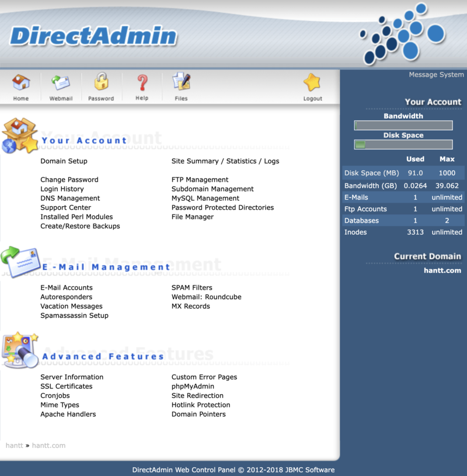Image resolution: width=467 pixels, height=476 pixels.
Task: Click the Ftp Accounts row label
Action: pyautogui.click(x=365, y=209)
